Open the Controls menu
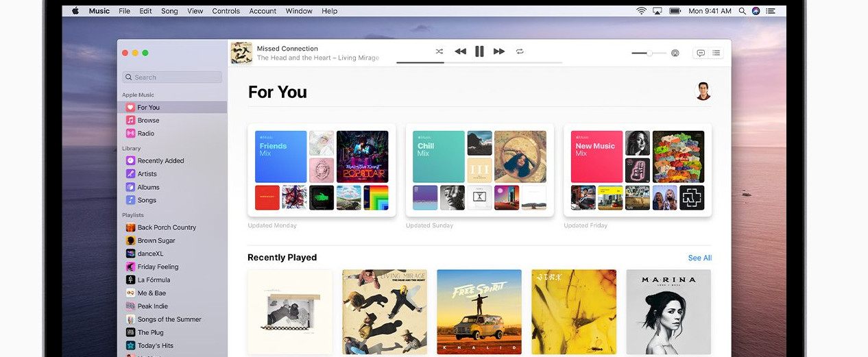This screenshot has width=868, height=357. pyautogui.click(x=226, y=11)
